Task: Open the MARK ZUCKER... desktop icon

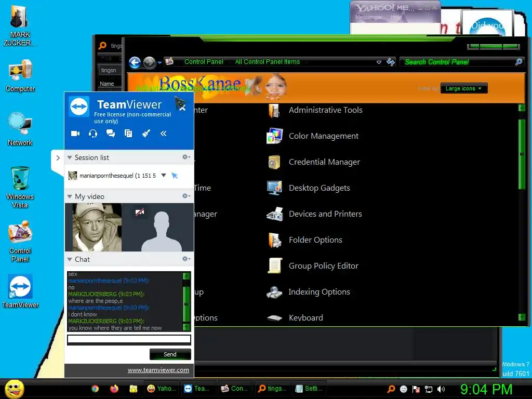Action: click(x=20, y=25)
